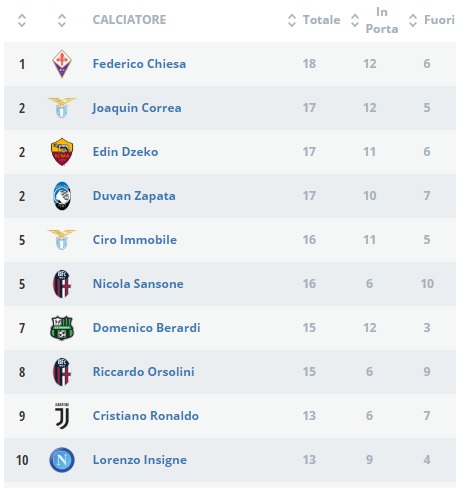Click the Lazio crest beside Joaquin Correa

[62, 108]
